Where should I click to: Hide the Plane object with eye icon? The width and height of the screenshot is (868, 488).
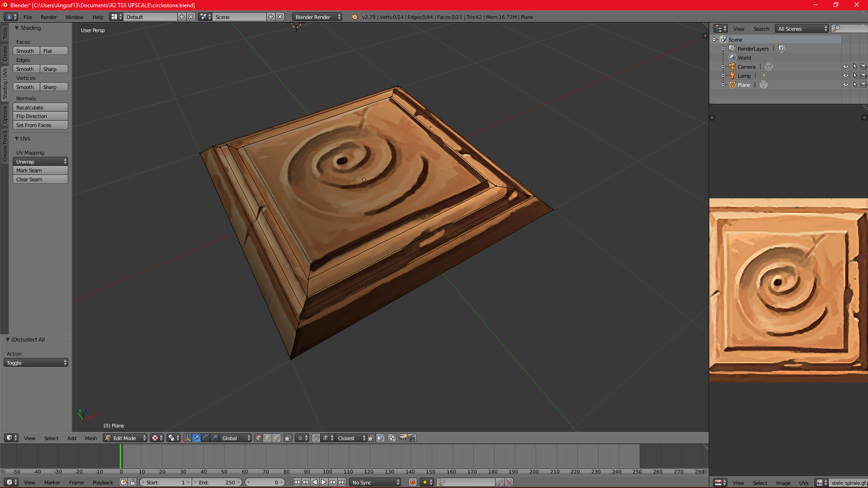[845, 84]
